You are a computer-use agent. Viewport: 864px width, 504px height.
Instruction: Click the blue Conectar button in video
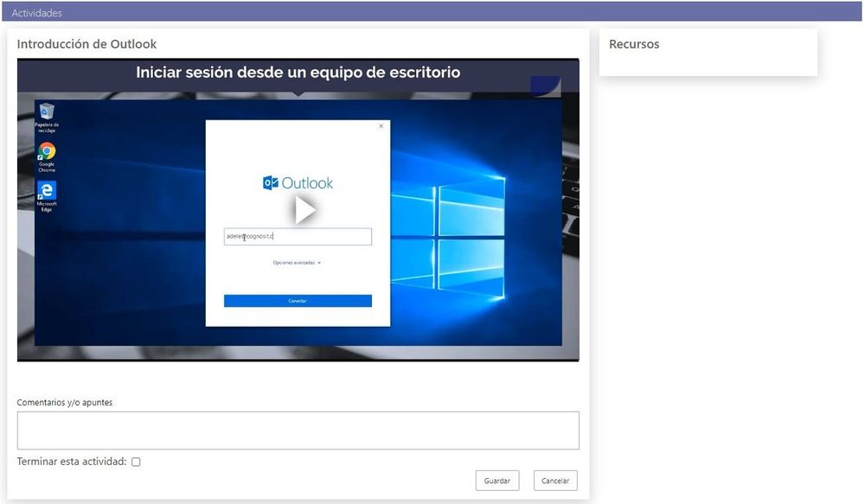[298, 301]
